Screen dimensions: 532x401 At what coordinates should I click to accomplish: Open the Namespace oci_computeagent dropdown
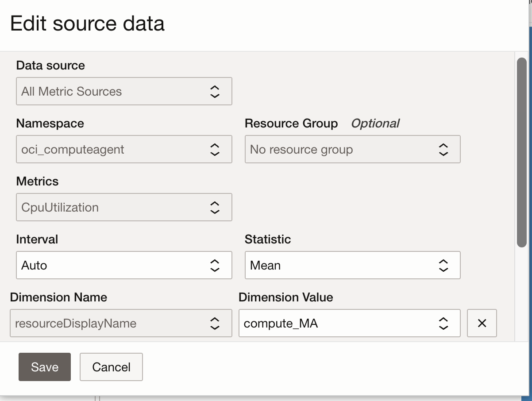coord(124,149)
